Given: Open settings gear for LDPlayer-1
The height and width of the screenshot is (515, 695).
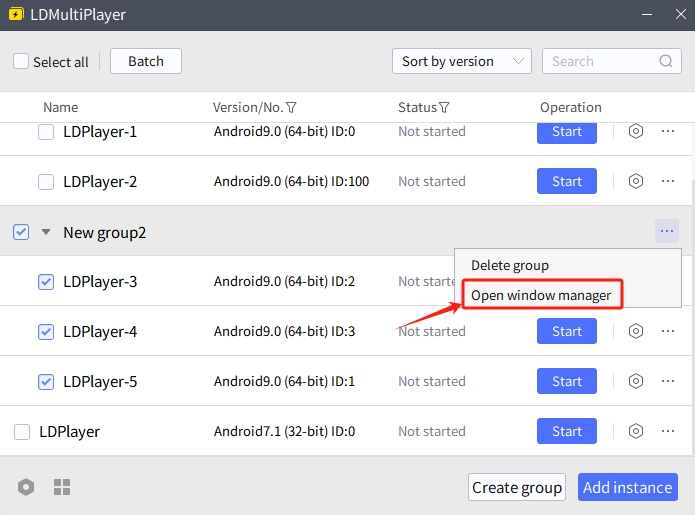Looking at the screenshot, I should pyautogui.click(x=636, y=131).
